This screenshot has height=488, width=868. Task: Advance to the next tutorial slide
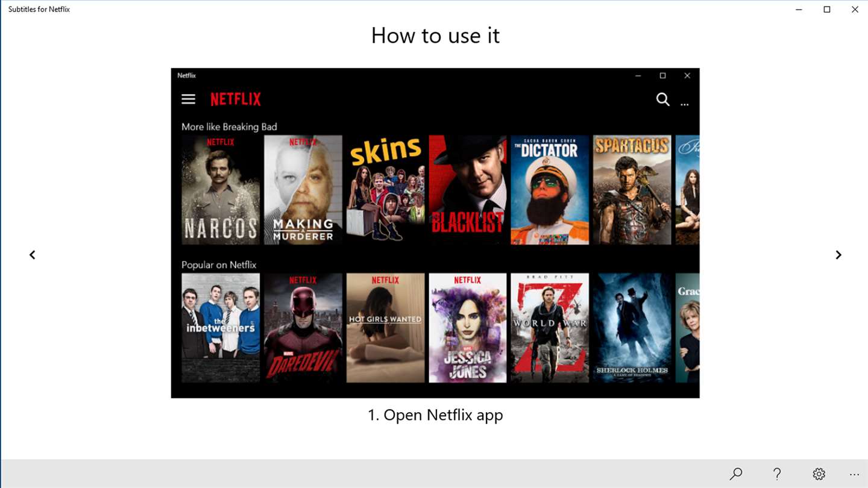838,255
